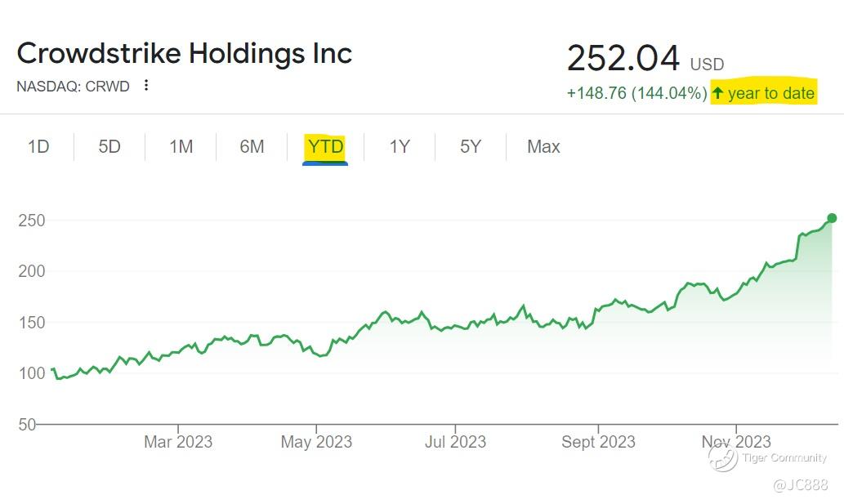Show the 6M price chart
Viewport: 844px width, 504px height.
coord(252,147)
